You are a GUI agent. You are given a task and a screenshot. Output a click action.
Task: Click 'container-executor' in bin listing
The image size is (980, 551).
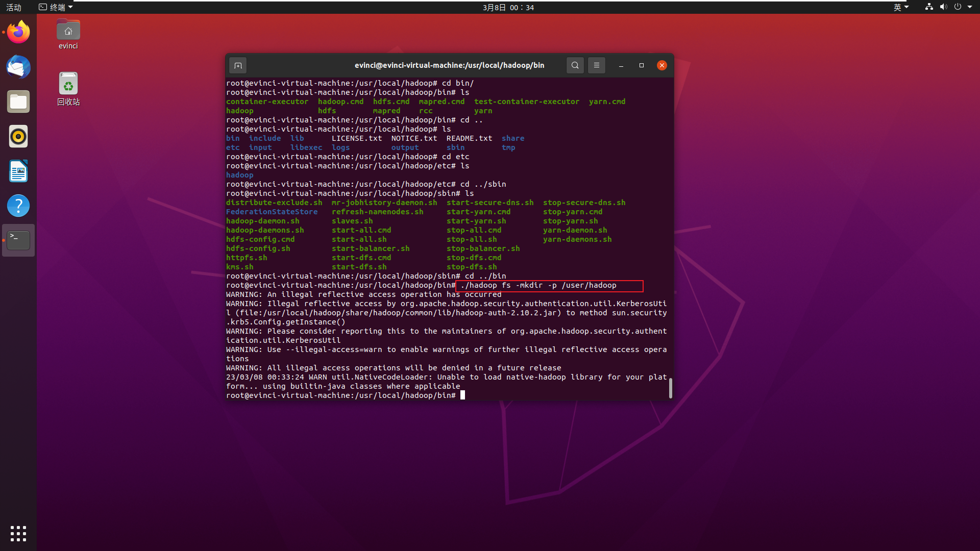coord(267,102)
